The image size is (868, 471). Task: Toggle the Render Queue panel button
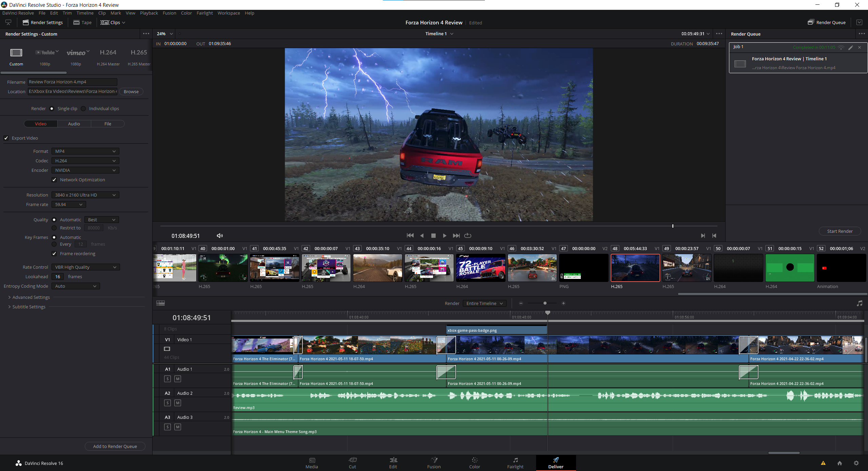point(827,22)
